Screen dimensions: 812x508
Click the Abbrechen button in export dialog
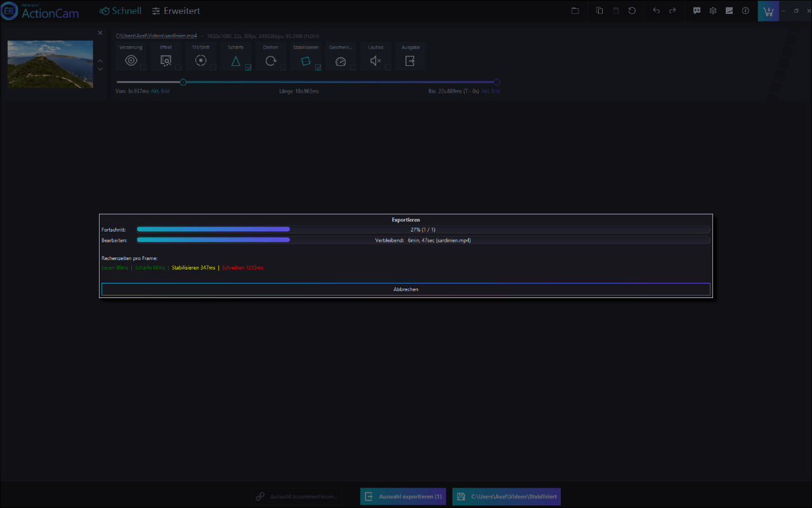tap(405, 289)
